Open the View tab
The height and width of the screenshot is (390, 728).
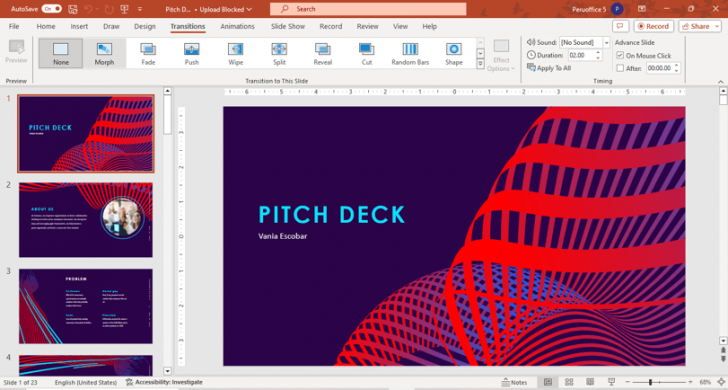coord(400,26)
